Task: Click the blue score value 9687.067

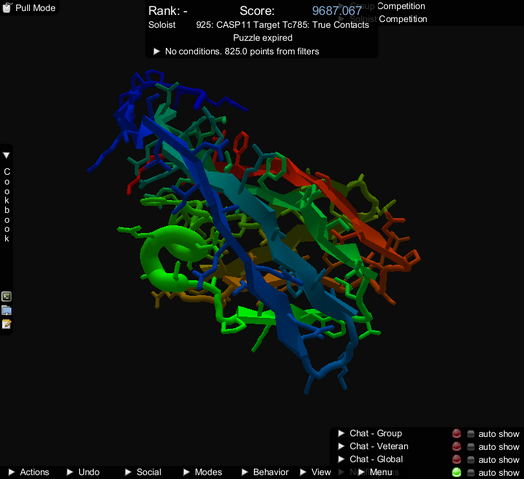Action: coord(337,11)
